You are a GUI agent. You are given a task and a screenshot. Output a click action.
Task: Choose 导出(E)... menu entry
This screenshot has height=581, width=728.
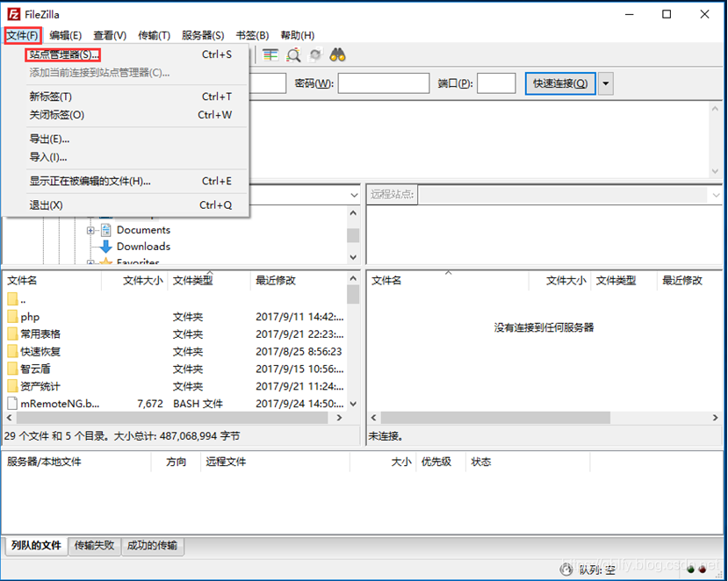point(126,139)
